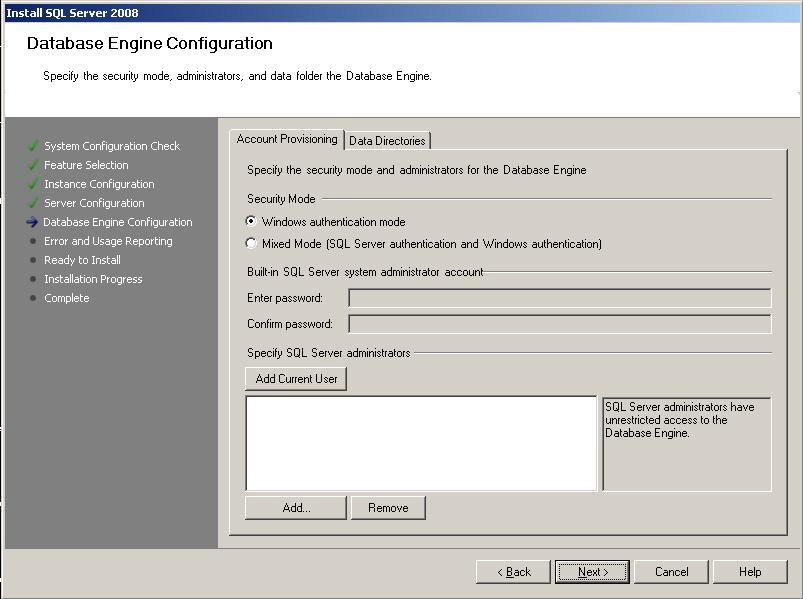This screenshot has height=599, width=803.
Task: Click the Instance Configuration green checkmark
Action: [x=33, y=184]
